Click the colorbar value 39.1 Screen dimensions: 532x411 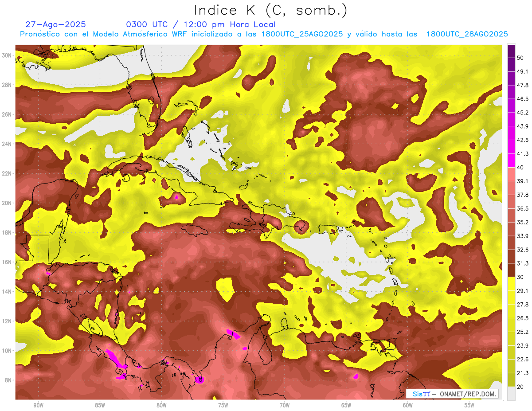(x=523, y=181)
